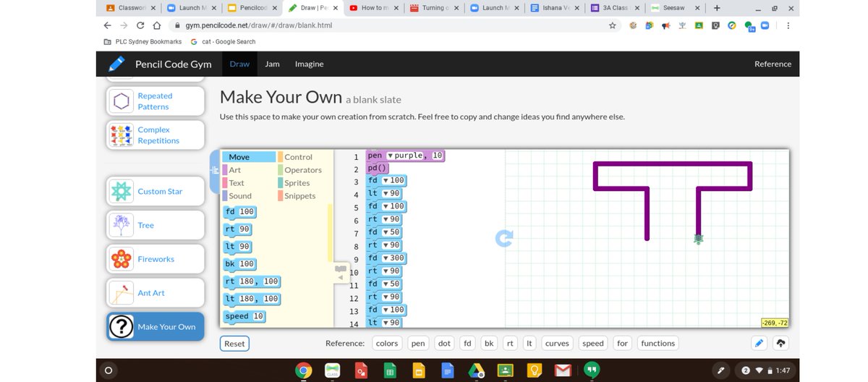Open the curves reference button
Screen dimensions: 868x382
point(557,344)
